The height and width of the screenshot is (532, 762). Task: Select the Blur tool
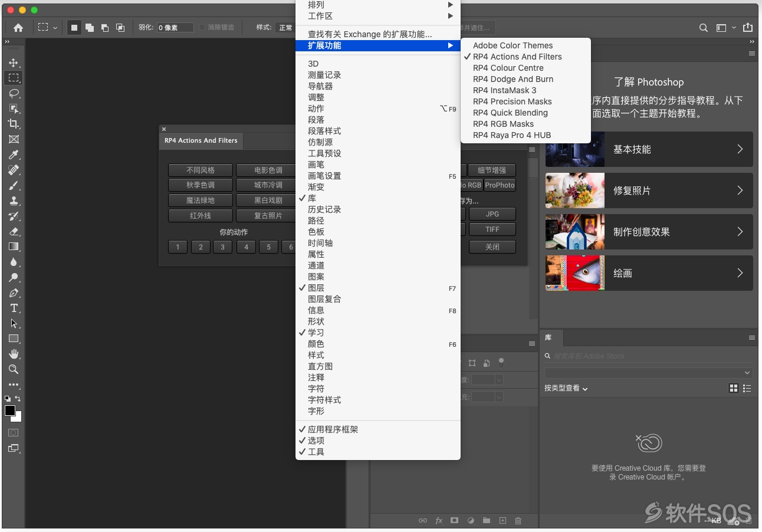[14, 262]
